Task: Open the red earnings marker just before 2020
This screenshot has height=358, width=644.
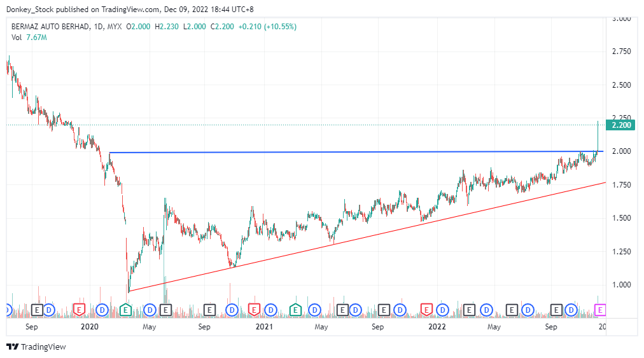Action: [x=79, y=310]
